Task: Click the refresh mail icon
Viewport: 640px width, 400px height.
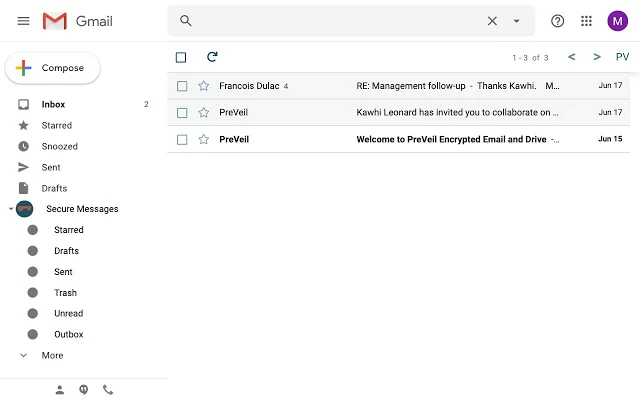Action: pyautogui.click(x=212, y=57)
